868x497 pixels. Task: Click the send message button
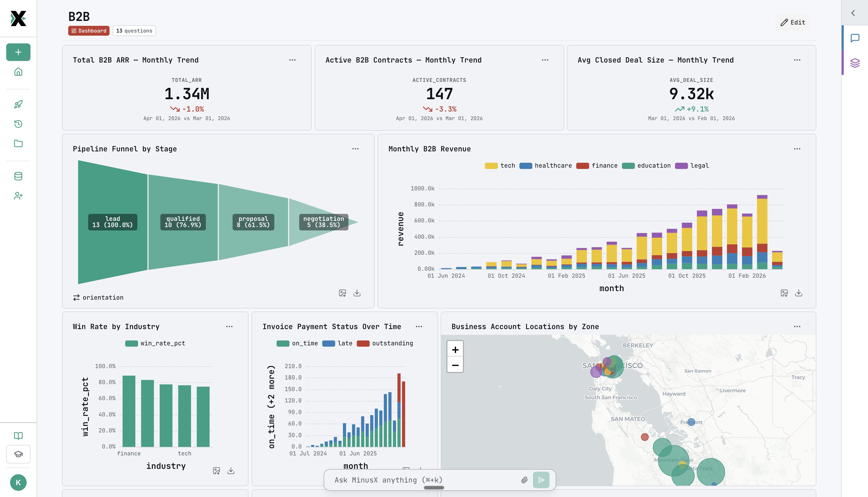point(541,480)
